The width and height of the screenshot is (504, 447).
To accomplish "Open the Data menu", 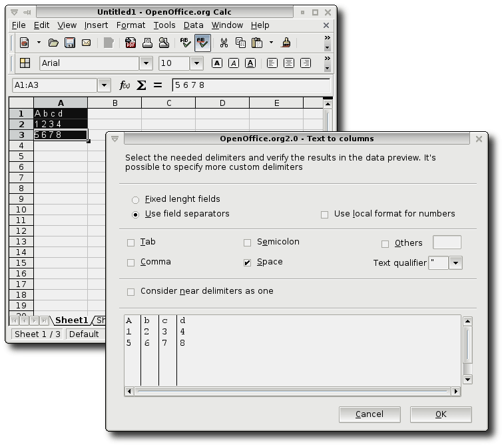I will (x=193, y=25).
